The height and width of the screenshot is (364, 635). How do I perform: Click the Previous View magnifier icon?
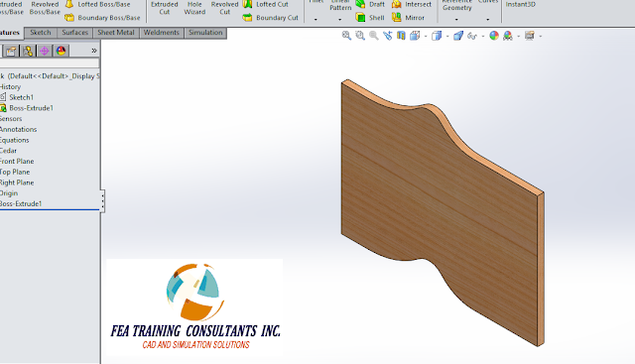[374, 36]
